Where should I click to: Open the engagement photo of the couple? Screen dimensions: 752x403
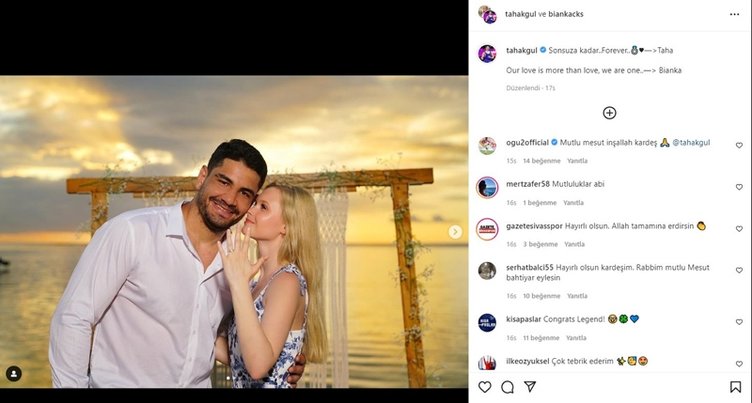coord(234,232)
